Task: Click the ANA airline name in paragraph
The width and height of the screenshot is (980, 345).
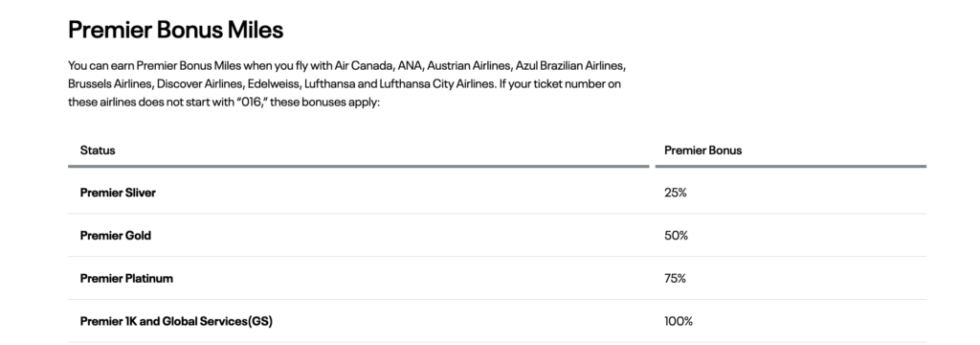Action: click(x=410, y=66)
